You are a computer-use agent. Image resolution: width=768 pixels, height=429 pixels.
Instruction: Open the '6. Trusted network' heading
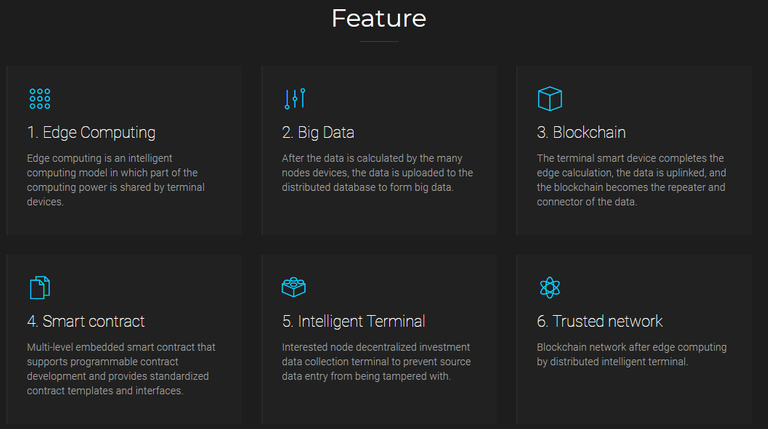(x=600, y=321)
